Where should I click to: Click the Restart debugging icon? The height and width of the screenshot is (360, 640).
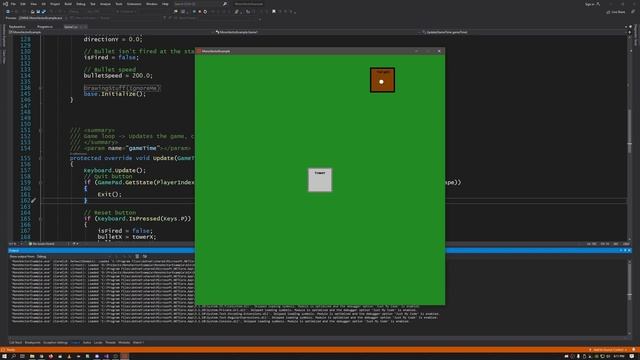pos(205,12)
